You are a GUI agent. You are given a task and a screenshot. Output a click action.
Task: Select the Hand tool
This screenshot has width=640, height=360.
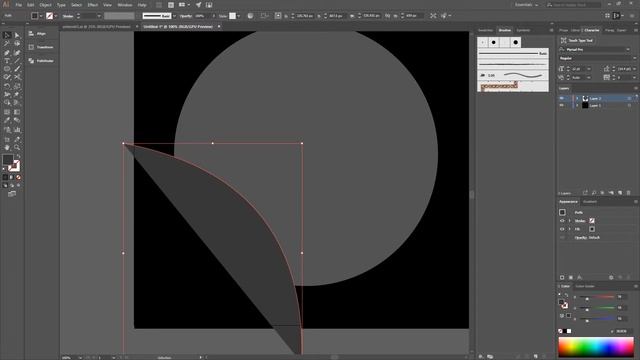point(7,147)
